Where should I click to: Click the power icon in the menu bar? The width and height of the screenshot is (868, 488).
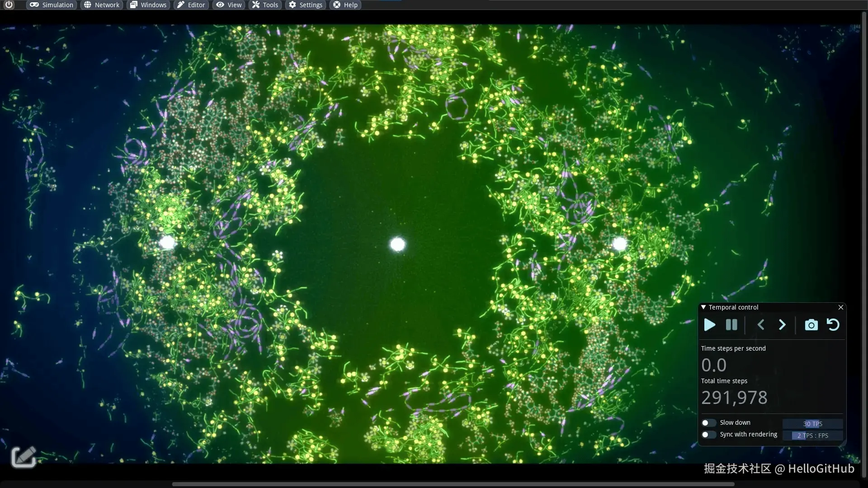(x=9, y=5)
